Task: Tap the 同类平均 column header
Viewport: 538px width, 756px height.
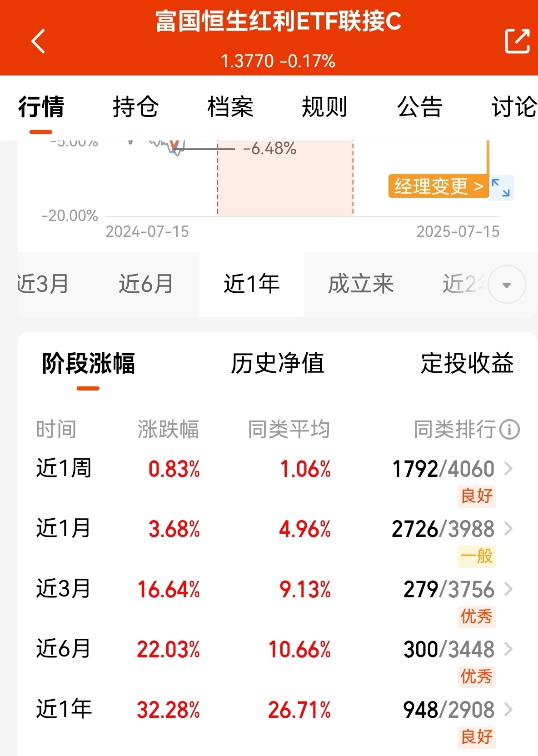Action: click(x=289, y=430)
